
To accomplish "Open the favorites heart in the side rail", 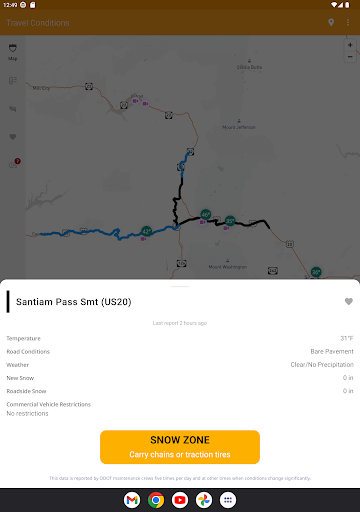I will [13, 137].
